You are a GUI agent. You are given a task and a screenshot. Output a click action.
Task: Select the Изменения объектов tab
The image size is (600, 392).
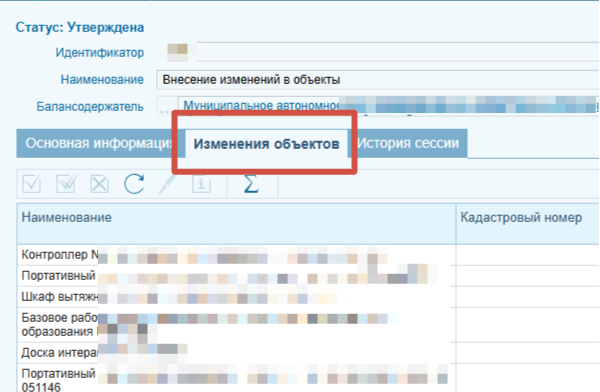[x=266, y=144]
